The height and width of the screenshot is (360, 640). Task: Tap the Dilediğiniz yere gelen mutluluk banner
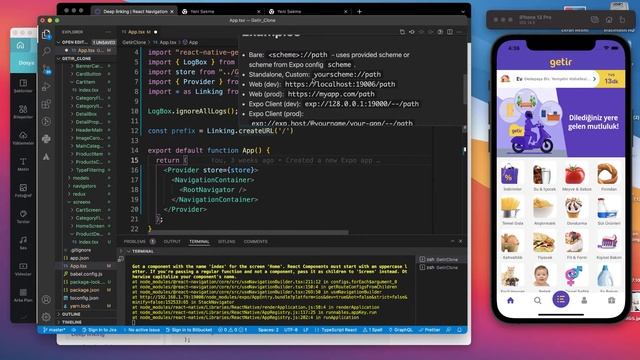561,122
